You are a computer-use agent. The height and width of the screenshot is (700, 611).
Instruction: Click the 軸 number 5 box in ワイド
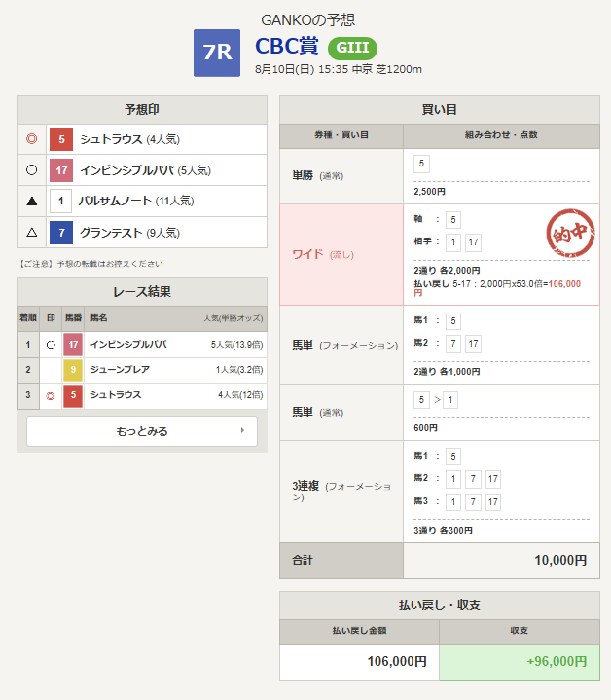(453, 220)
